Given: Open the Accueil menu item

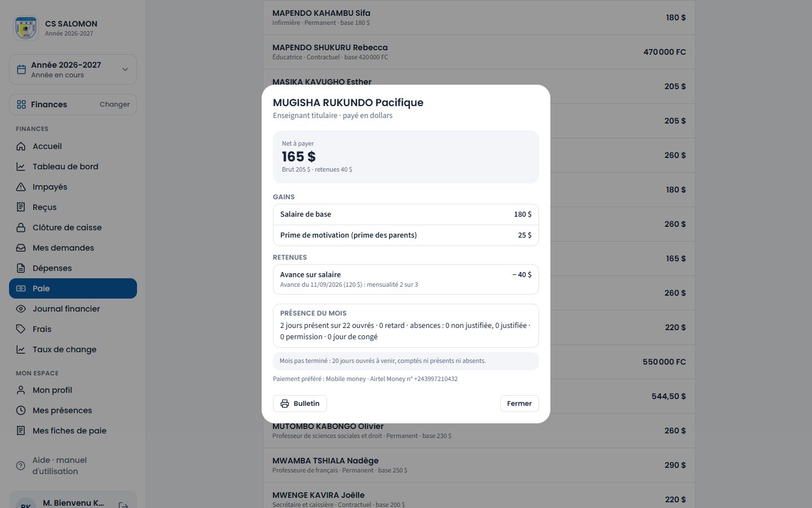Looking at the screenshot, I should coord(73,146).
